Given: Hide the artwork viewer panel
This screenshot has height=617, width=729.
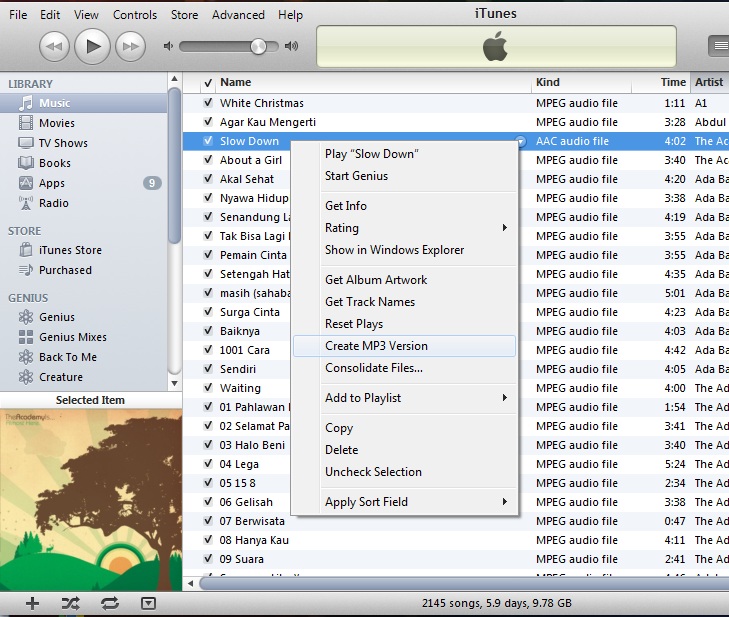Looking at the screenshot, I should 148,604.
